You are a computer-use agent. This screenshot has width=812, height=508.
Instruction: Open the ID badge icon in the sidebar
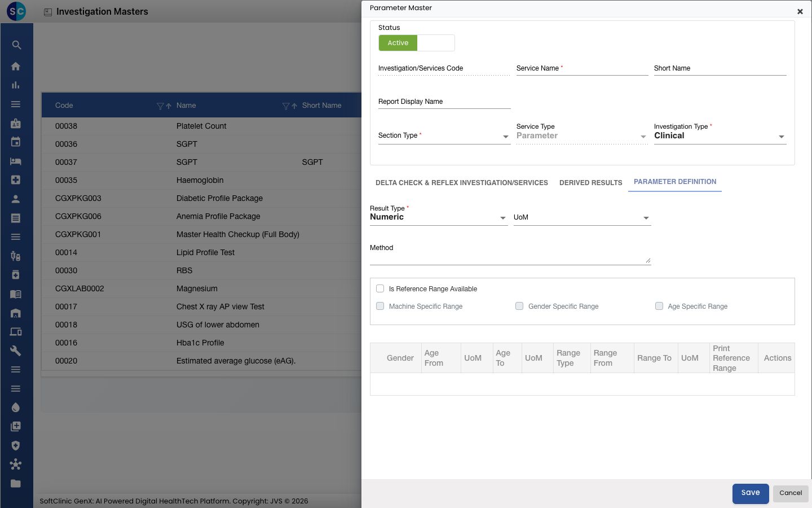[16, 123]
